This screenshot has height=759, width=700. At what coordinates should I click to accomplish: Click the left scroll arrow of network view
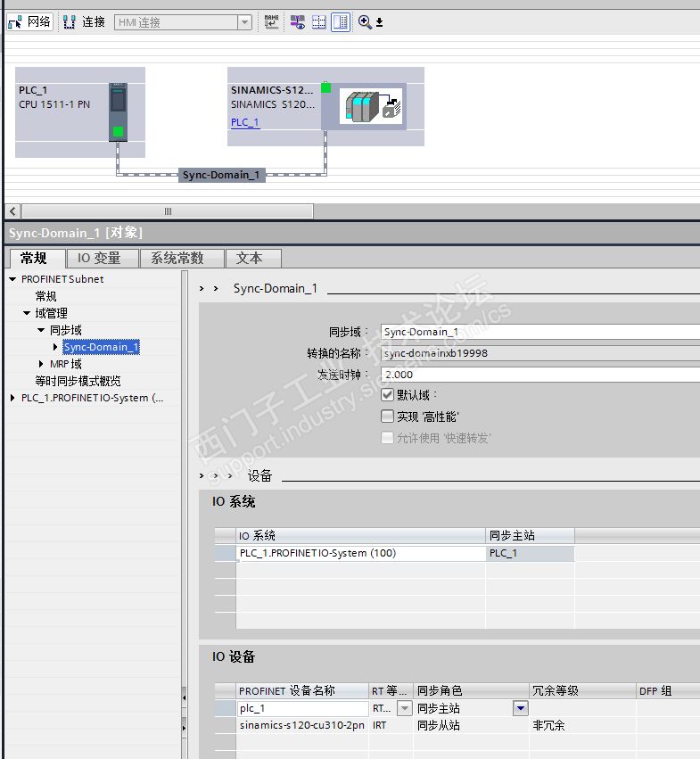(12, 211)
